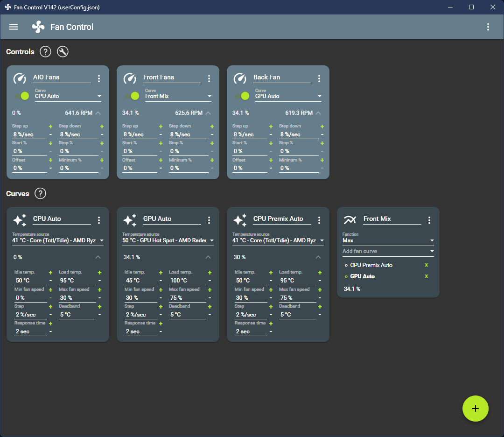Open the Front Mix card three-dot menu
This screenshot has height=437, width=504.
[429, 220]
